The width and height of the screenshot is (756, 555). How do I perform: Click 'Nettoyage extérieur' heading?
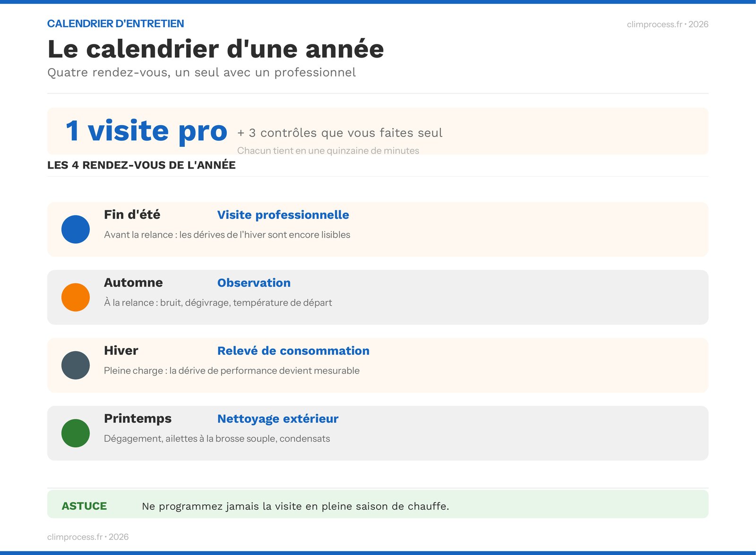[x=278, y=419]
